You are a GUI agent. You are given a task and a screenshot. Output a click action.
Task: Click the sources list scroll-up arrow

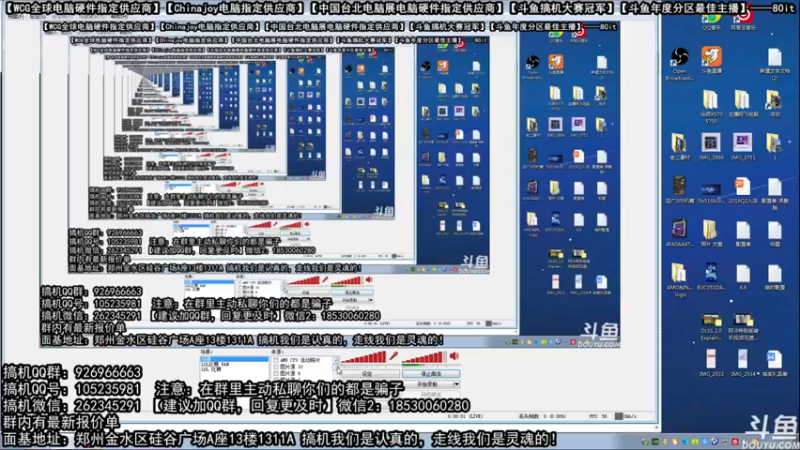(336, 360)
